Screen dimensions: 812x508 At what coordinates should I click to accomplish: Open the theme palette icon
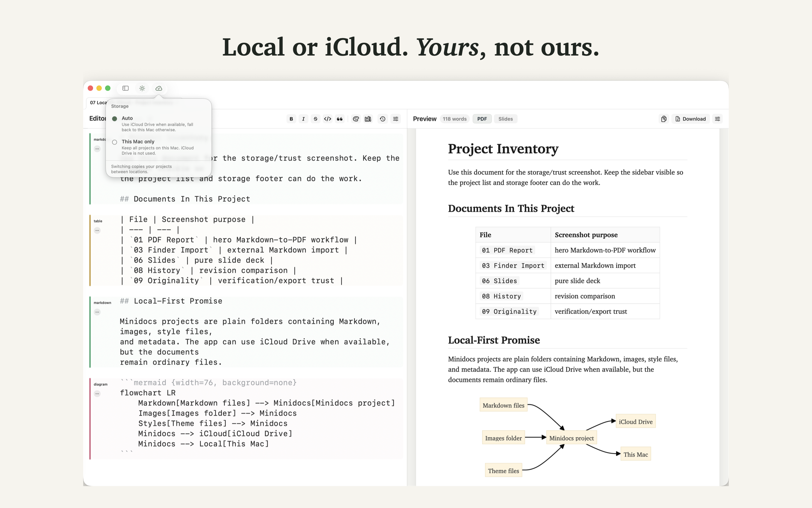pyautogui.click(x=356, y=119)
